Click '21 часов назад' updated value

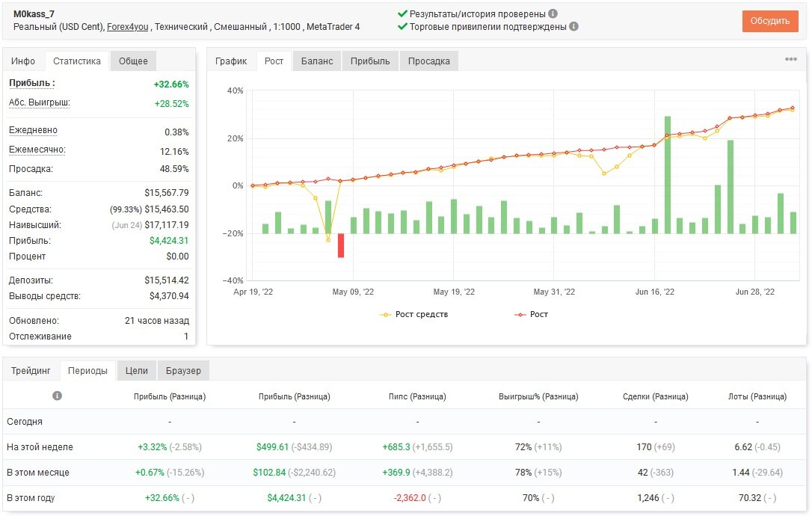pos(157,321)
